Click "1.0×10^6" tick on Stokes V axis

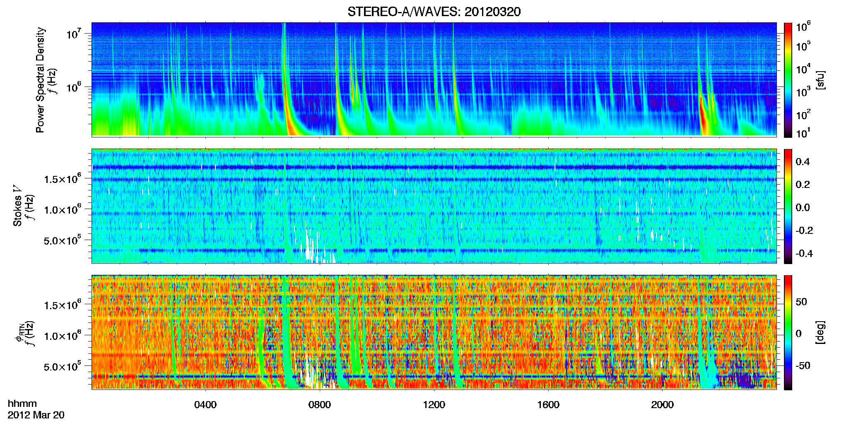pyautogui.click(x=63, y=209)
